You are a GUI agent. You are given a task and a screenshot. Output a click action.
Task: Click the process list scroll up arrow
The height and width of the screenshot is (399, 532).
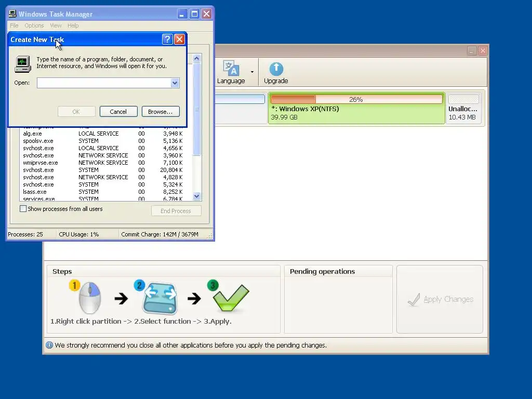tap(197, 58)
